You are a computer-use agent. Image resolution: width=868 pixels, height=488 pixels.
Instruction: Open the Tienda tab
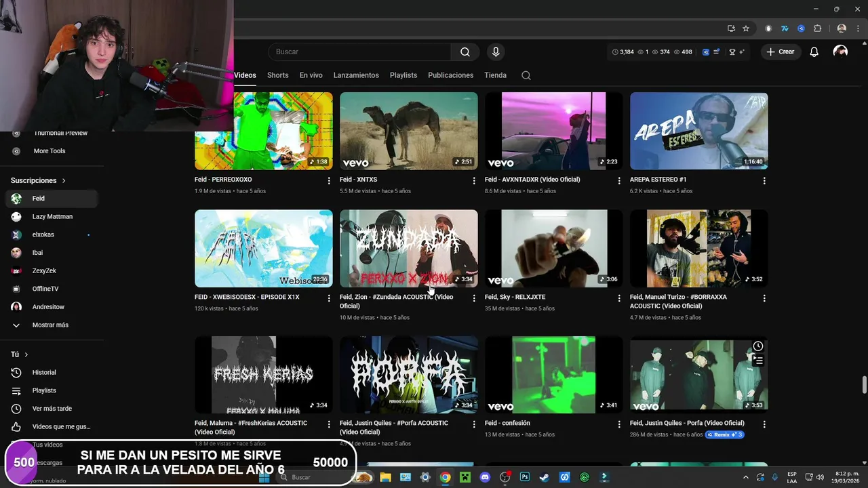pyautogui.click(x=496, y=75)
